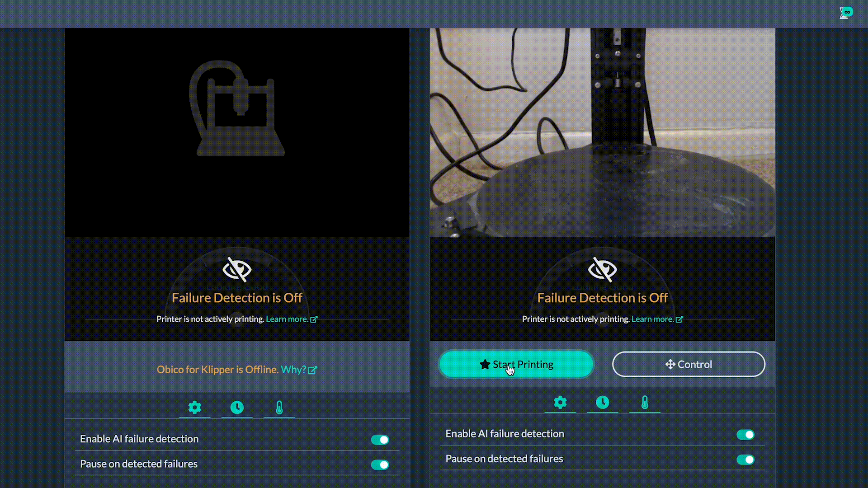This screenshot has width=868, height=488.
Task: Click the move arrows icon in Control
Action: 670,364
